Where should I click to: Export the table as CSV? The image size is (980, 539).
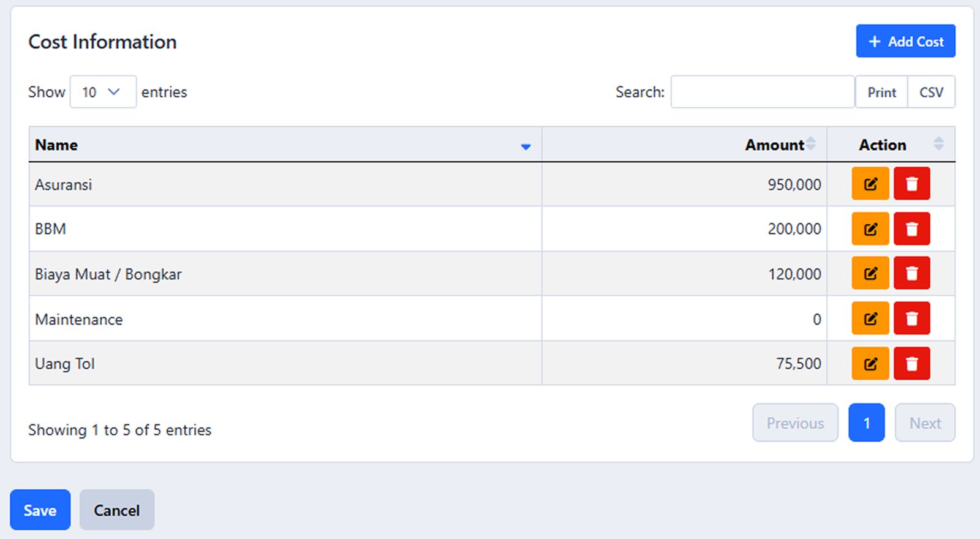931,92
